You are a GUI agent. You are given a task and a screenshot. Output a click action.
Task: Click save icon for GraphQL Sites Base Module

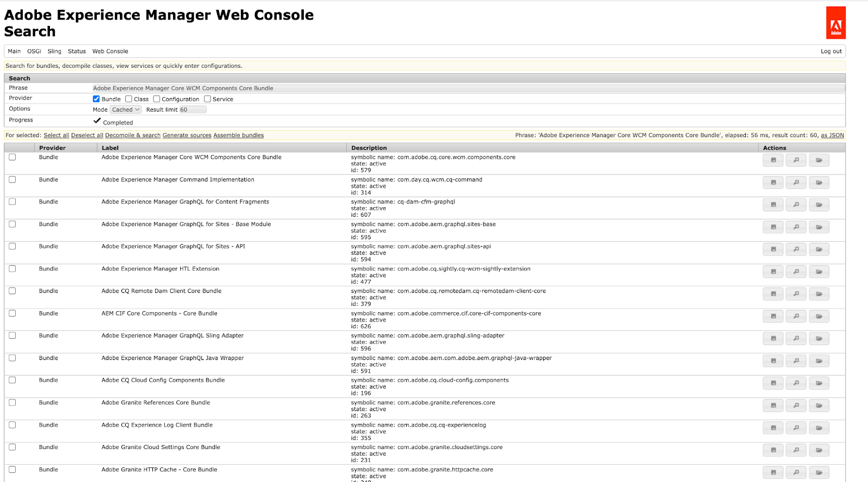773,227
